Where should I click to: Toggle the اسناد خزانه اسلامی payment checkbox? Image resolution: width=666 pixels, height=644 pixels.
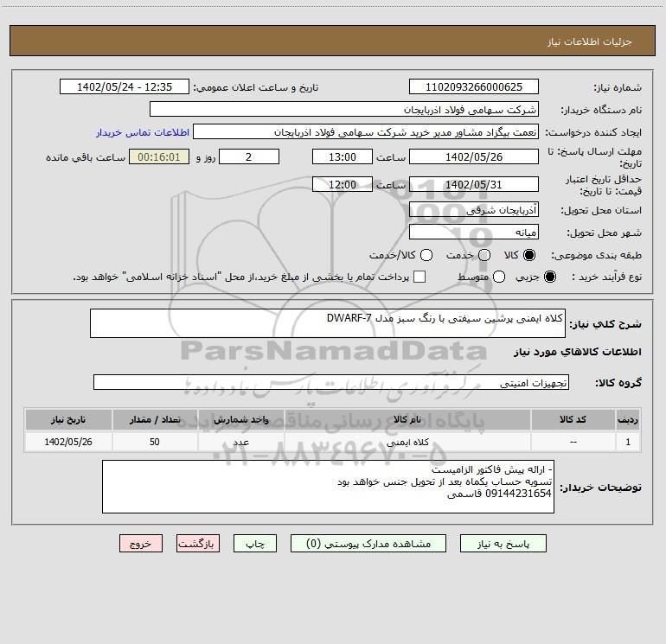(419, 277)
